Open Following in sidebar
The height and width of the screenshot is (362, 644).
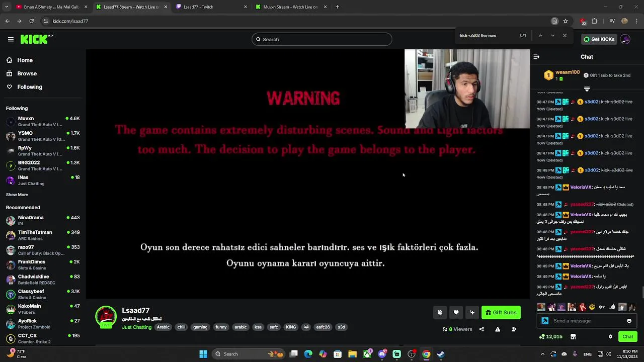tap(24, 87)
